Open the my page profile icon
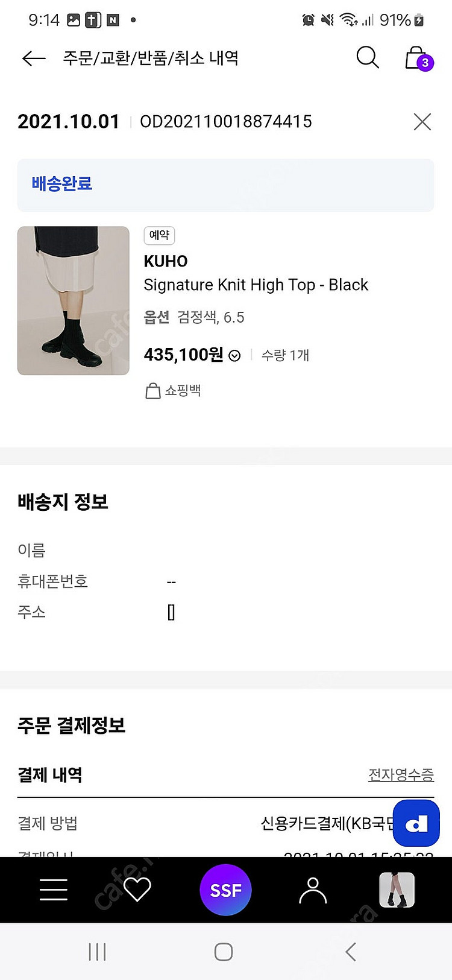The image size is (452, 980). pyautogui.click(x=313, y=890)
